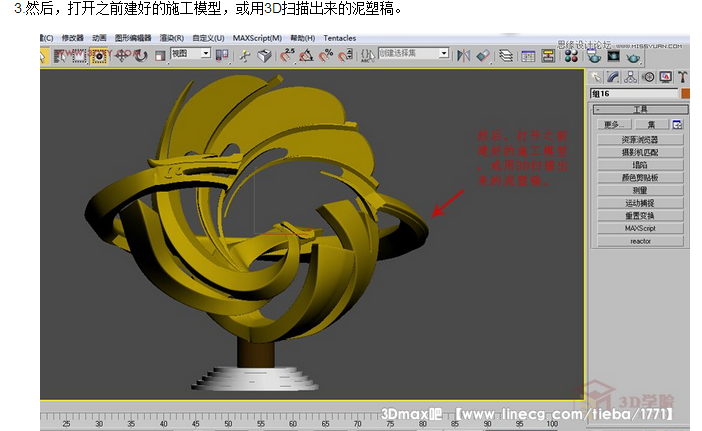702x431 pixels.
Task: Open Schematic View icon
Action: click(548, 56)
